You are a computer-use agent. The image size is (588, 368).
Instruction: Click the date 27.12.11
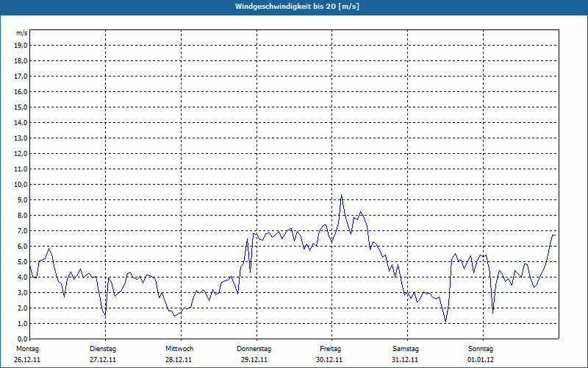coord(103,360)
